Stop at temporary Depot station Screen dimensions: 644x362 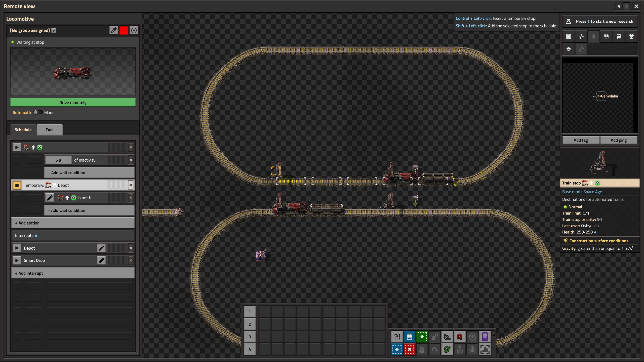coord(17,185)
